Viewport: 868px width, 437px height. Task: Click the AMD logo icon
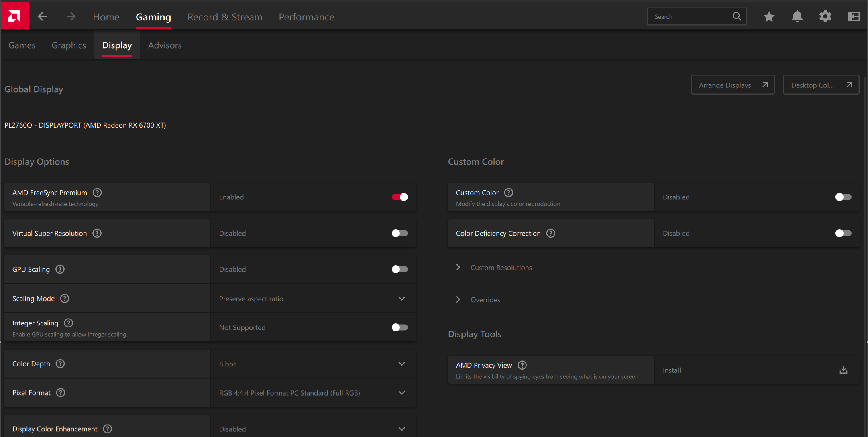click(x=14, y=16)
